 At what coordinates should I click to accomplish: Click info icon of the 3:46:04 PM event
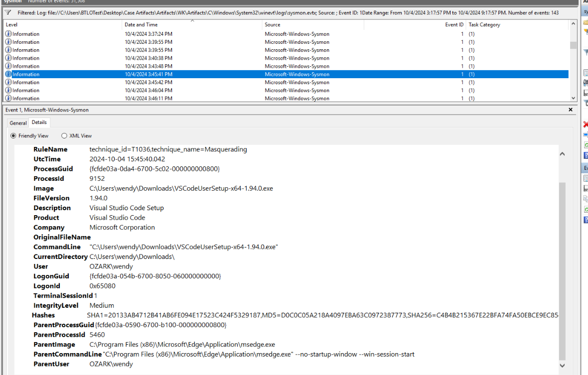(x=8, y=90)
